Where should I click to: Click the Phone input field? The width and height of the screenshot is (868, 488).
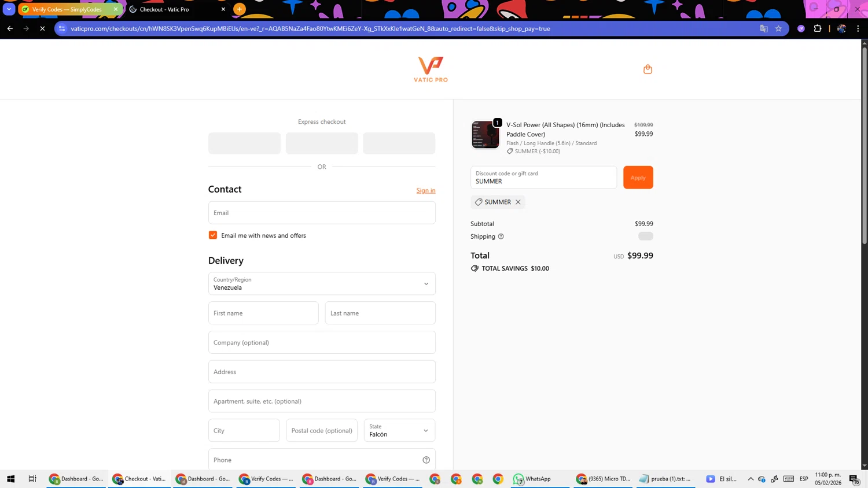pyautogui.click(x=322, y=460)
